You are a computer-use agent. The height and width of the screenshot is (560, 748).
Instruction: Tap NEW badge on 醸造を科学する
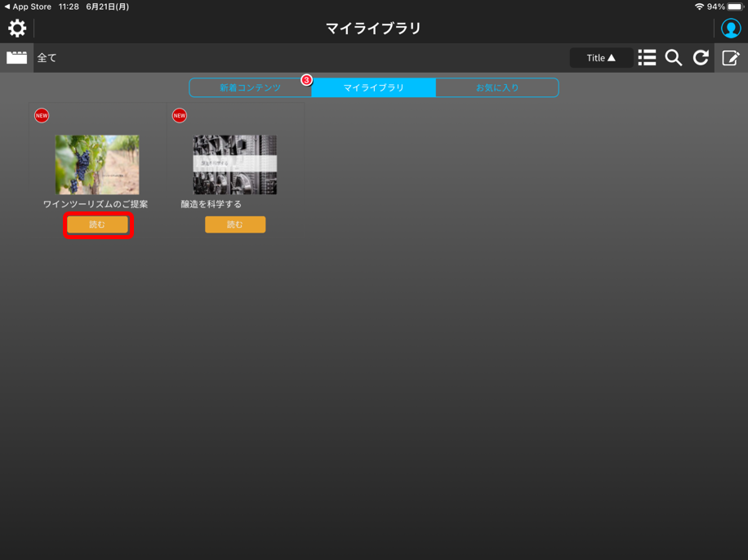coord(180,116)
